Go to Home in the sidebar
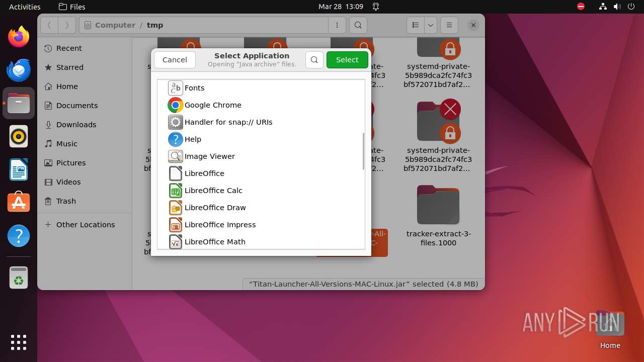 click(x=85, y=86)
